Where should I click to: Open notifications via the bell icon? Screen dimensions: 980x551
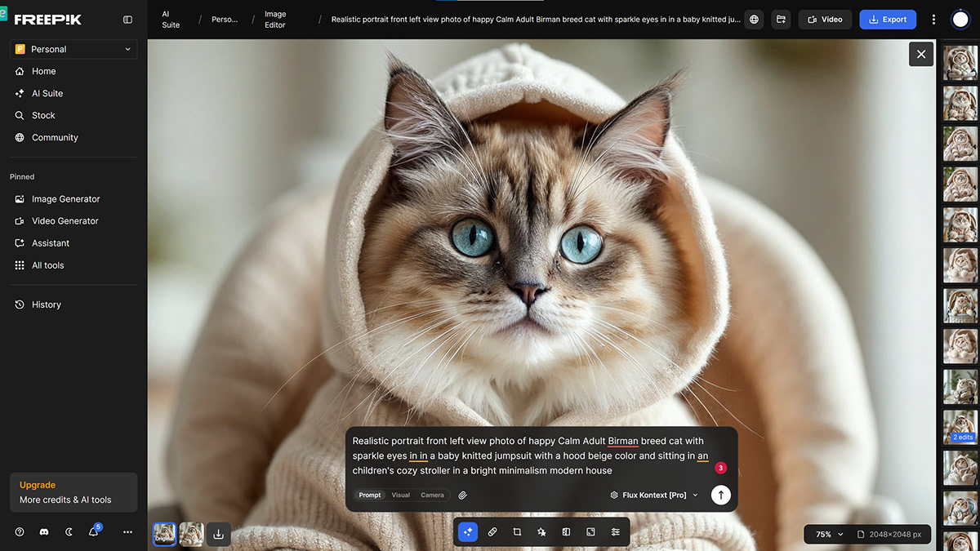pos(93,531)
